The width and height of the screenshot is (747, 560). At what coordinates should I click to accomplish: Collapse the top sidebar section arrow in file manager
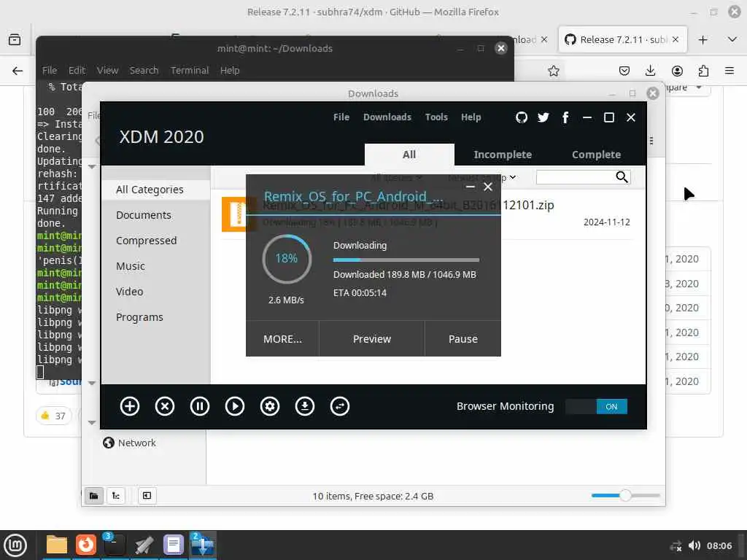point(92,167)
